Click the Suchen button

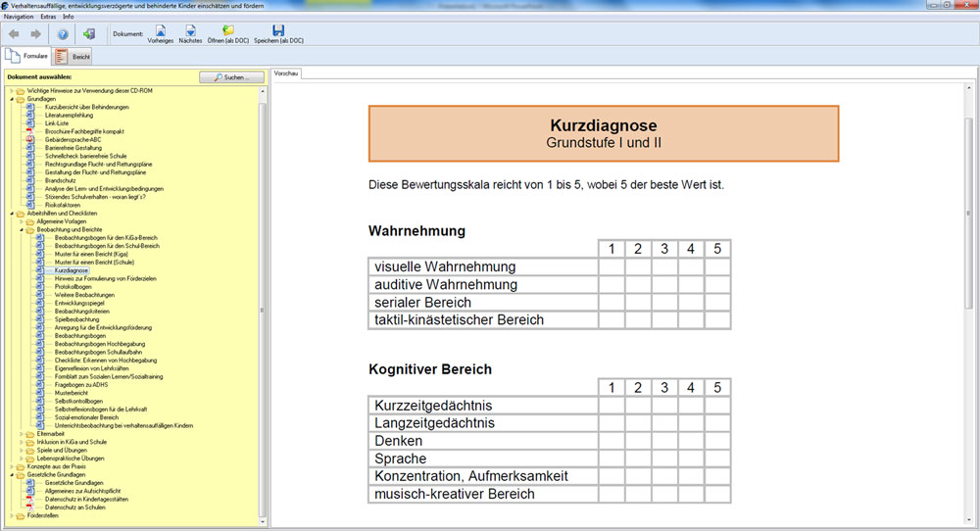click(x=231, y=77)
